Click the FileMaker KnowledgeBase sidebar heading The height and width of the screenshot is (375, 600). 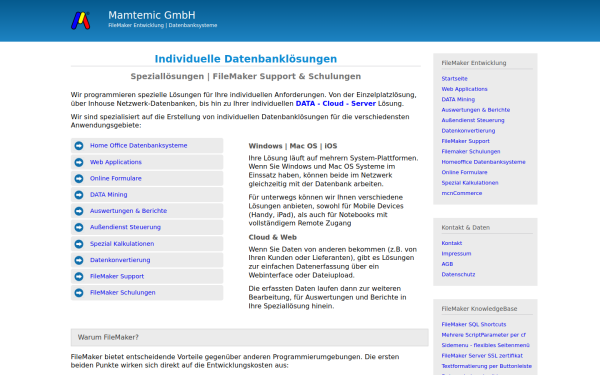(x=479, y=308)
